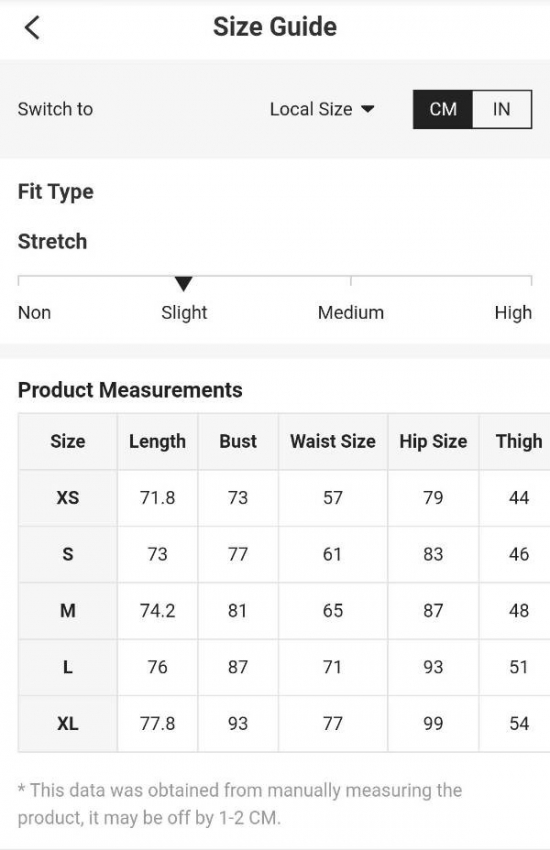The height and width of the screenshot is (850, 550).
Task: Set stretch slider to Medium
Action: point(351,312)
